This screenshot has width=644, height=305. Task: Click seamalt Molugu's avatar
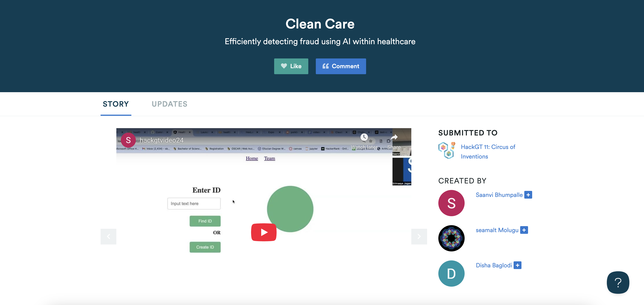pyautogui.click(x=451, y=238)
